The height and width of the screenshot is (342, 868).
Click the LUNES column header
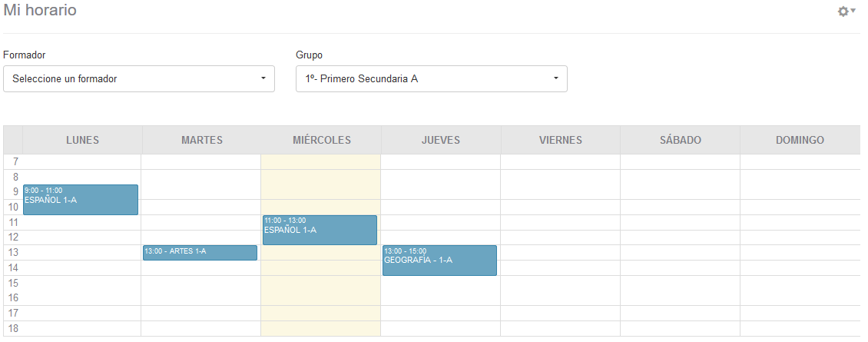[x=82, y=140]
